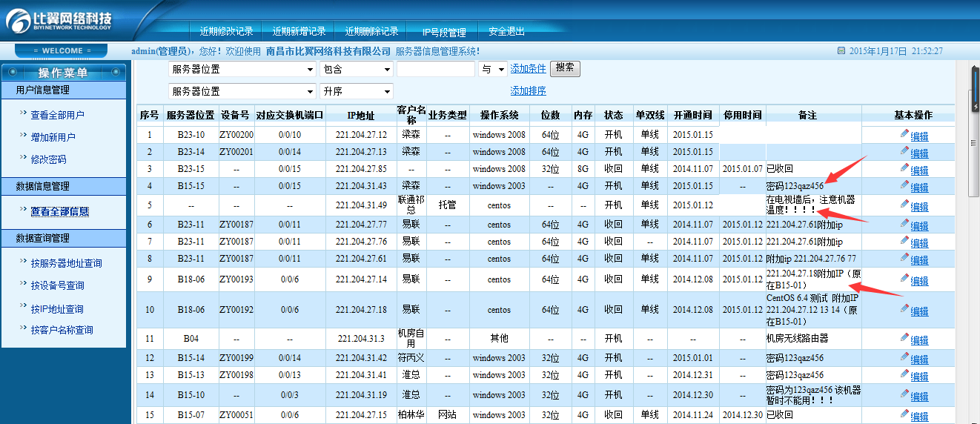Click edit pencil icon for 221.204.27.61 row
Image resolution: width=980 pixels, height=424 pixels.
904,257
